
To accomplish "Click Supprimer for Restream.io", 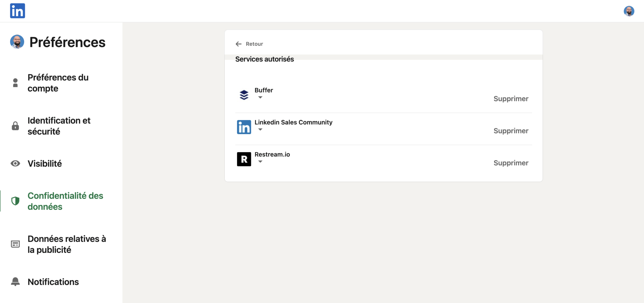I will [x=511, y=163].
